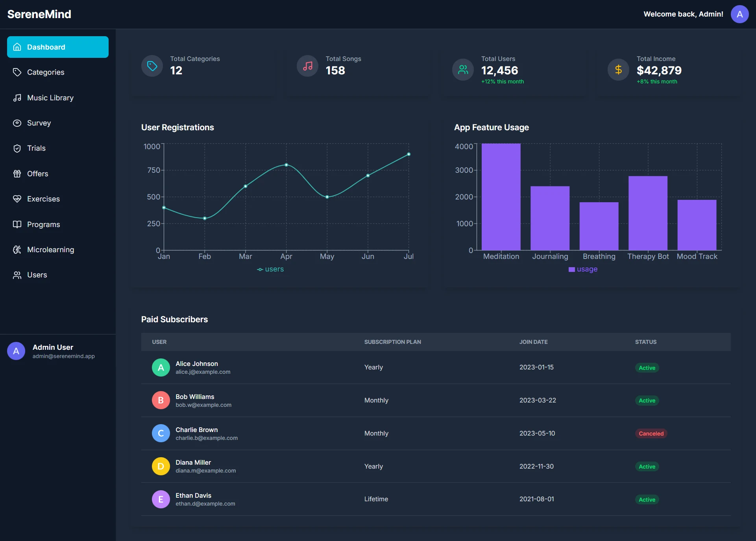Click the Survey eye icon
756x541 pixels.
(x=17, y=123)
